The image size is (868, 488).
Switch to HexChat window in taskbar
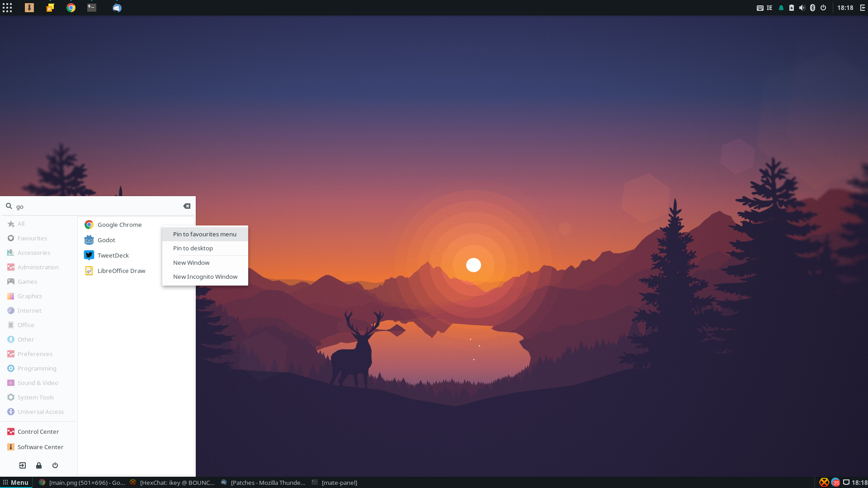coord(172,483)
